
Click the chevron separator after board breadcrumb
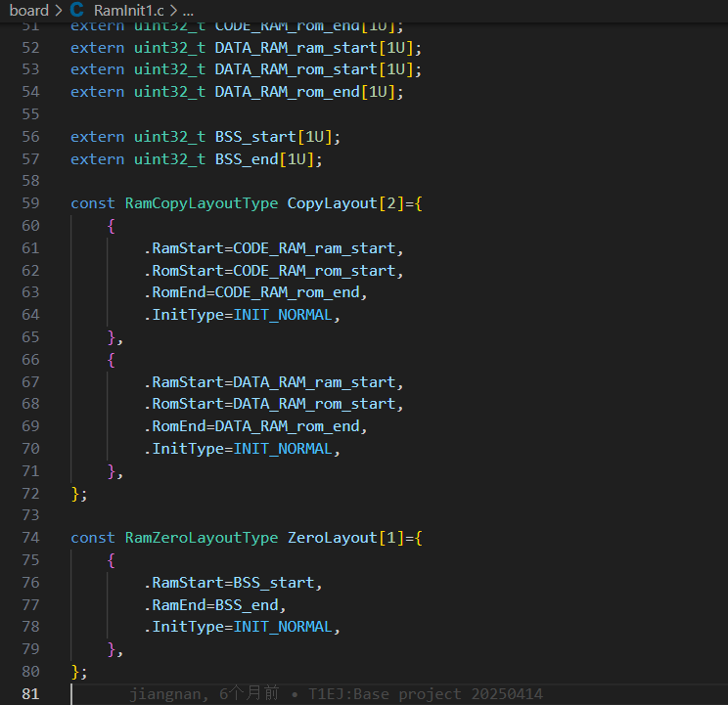click(59, 10)
